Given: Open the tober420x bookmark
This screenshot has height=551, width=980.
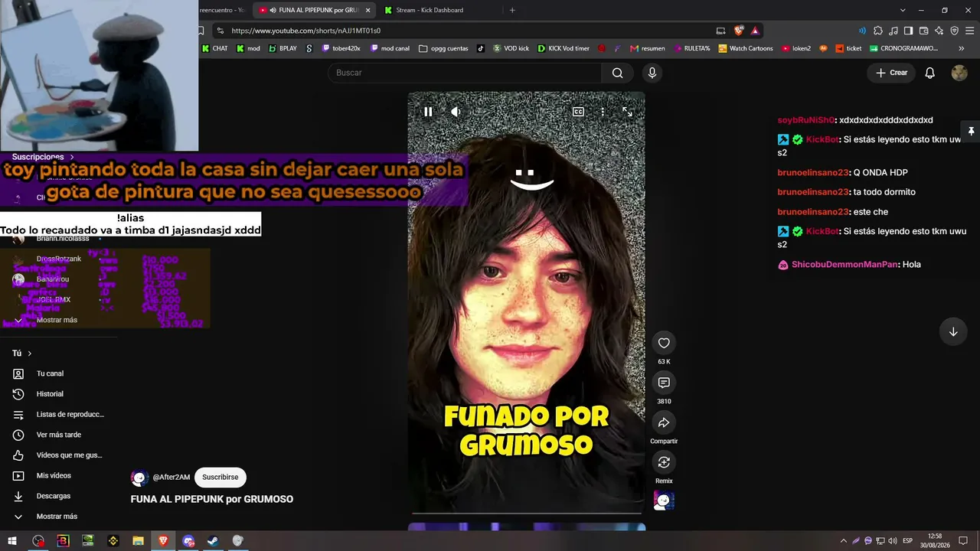Looking at the screenshot, I should (341, 48).
